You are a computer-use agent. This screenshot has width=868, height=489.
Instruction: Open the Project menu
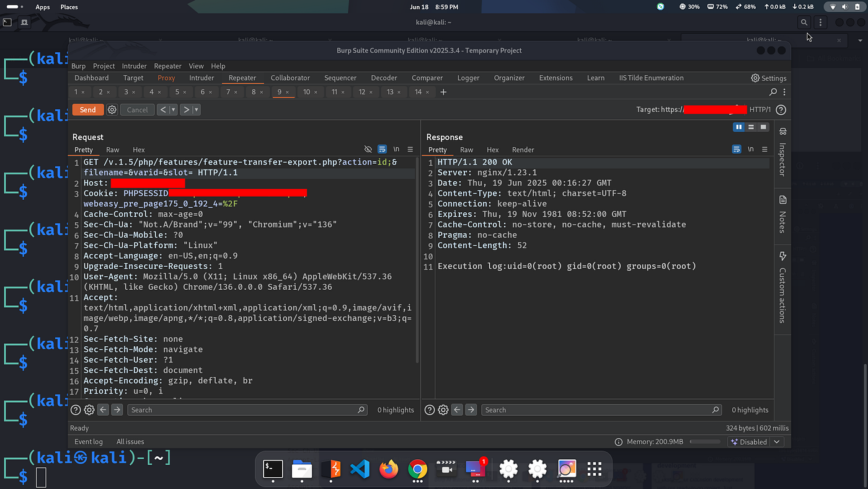(104, 66)
